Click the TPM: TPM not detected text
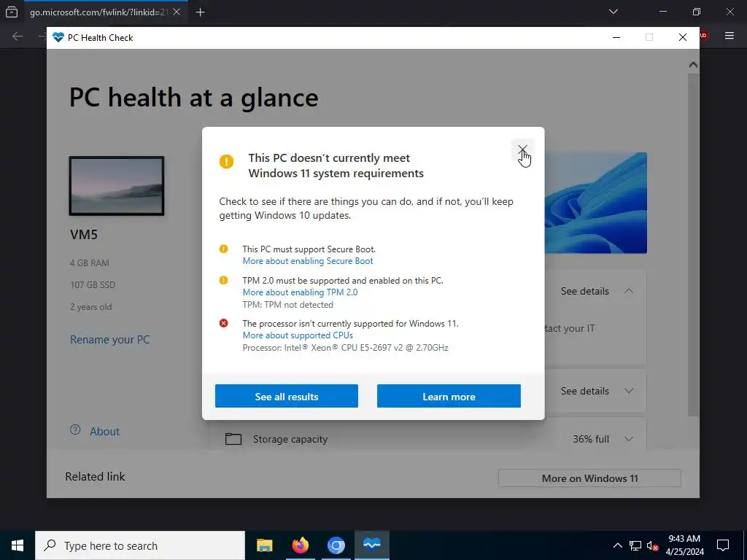This screenshot has height=560, width=747. click(x=287, y=305)
